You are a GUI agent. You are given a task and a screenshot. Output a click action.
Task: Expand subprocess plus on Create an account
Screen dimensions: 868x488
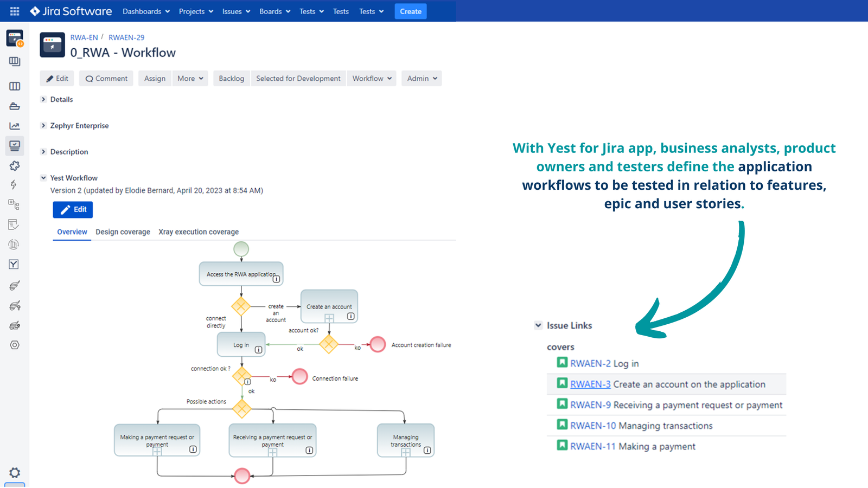[x=329, y=318]
